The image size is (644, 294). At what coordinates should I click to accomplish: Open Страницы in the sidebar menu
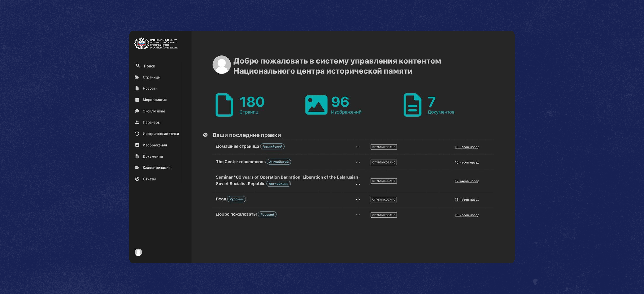tap(151, 77)
